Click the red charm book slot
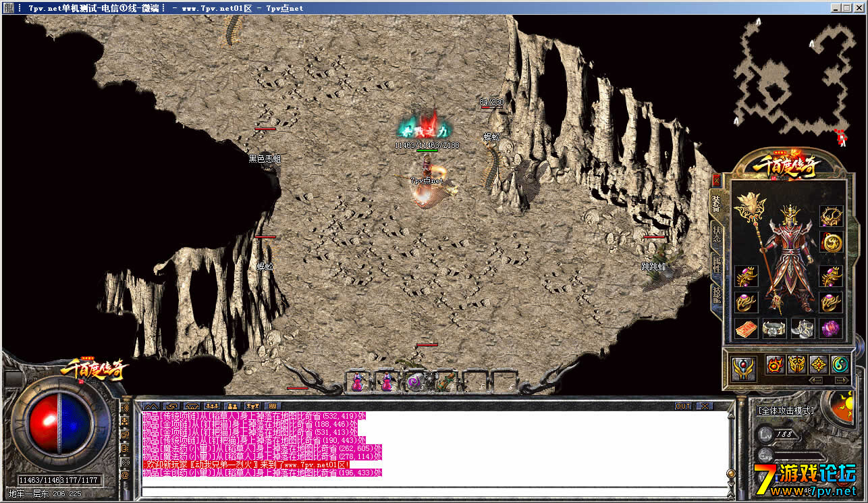This screenshot has height=503, width=868. pyautogui.click(x=746, y=329)
